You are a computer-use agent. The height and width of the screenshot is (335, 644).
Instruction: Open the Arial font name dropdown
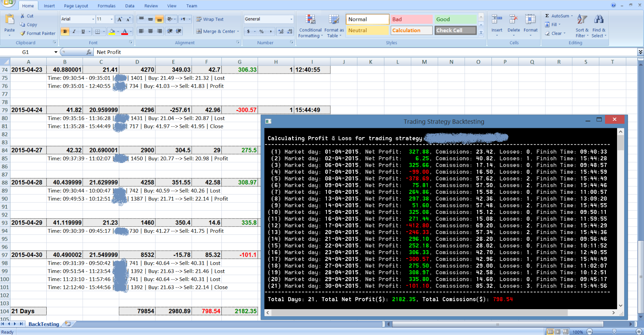93,19
